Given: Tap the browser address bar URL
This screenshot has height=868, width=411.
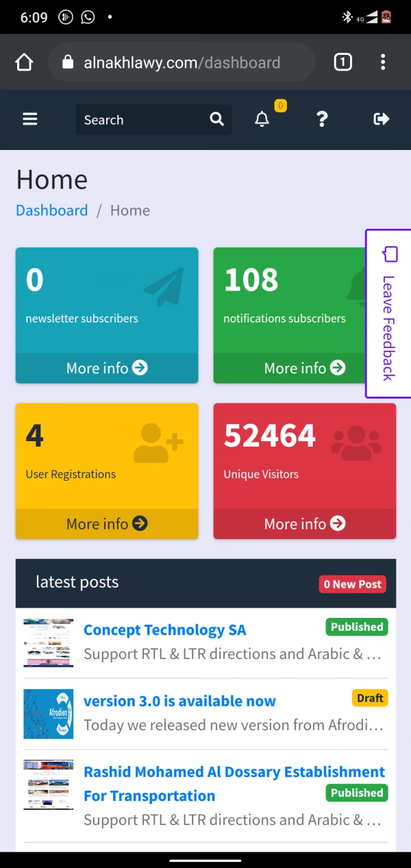Looking at the screenshot, I should point(182,63).
